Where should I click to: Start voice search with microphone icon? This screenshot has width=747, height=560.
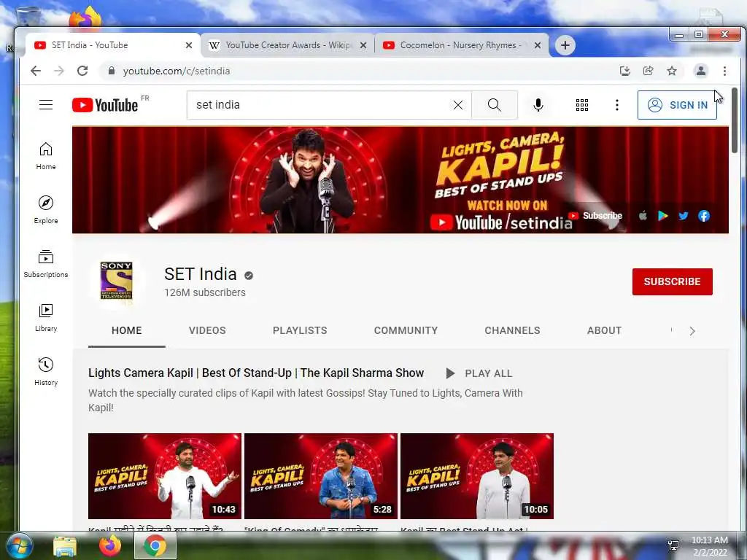538,105
